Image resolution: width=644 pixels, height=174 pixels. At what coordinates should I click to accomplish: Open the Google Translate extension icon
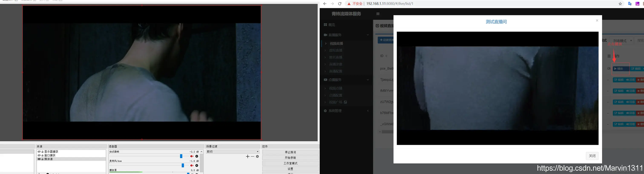[630, 4]
